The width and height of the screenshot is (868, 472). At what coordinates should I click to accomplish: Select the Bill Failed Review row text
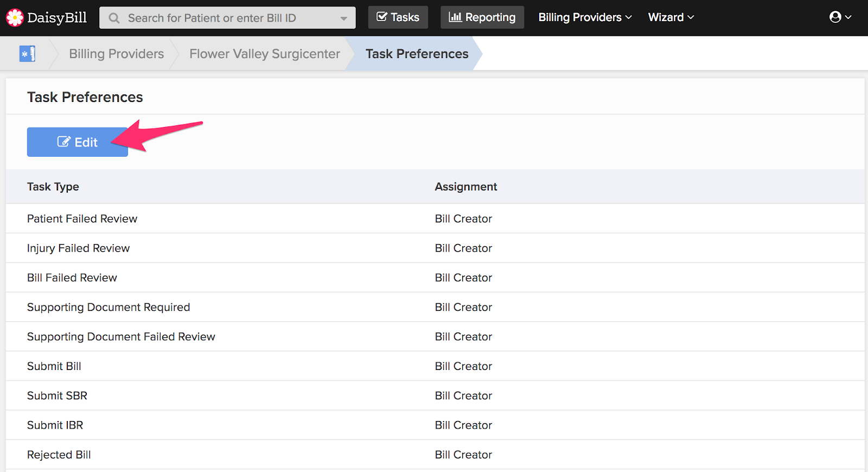[x=72, y=278]
